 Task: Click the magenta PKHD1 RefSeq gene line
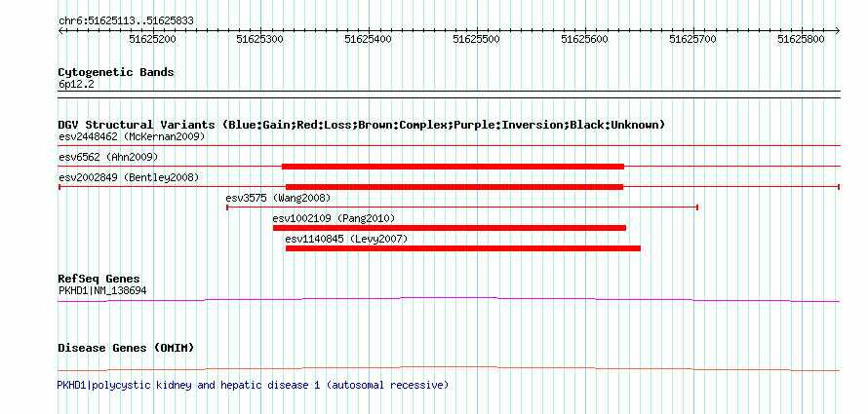pos(449,299)
